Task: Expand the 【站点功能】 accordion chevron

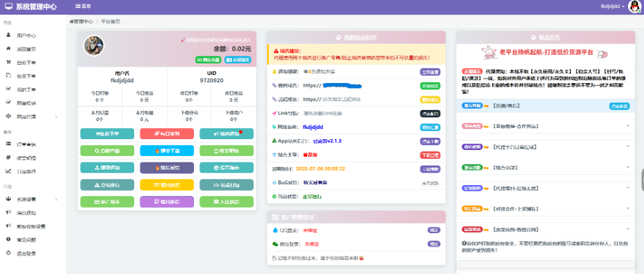Action: click(x=627, y=167)
